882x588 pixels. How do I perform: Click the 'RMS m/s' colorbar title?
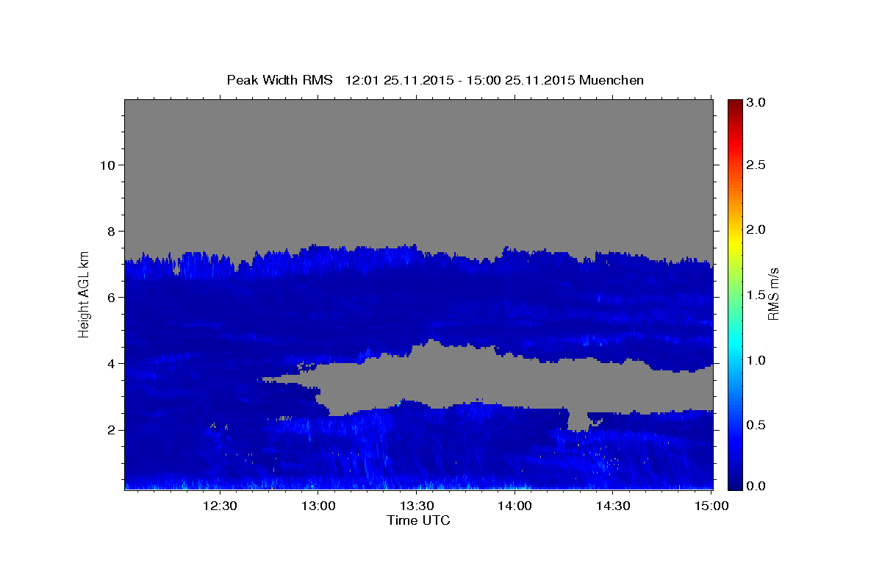click(x=774, y=294)
